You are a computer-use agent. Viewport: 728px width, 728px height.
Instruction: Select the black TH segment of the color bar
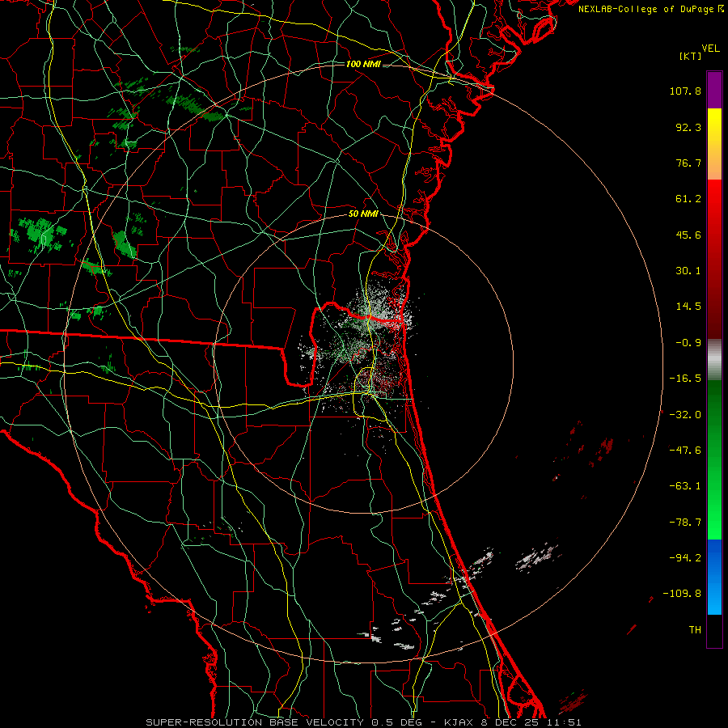coord(714,630)
